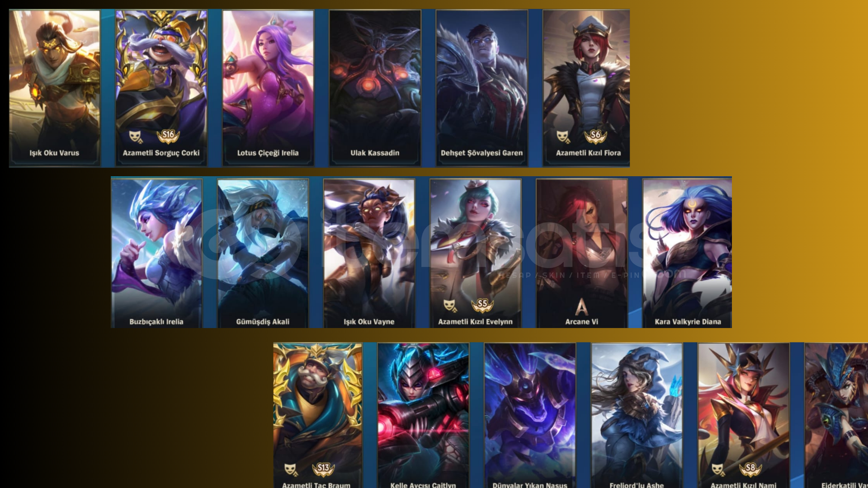Click the mask icon on Azametli Sorguç Corki

pyautogui.click(x=136, y=136)
